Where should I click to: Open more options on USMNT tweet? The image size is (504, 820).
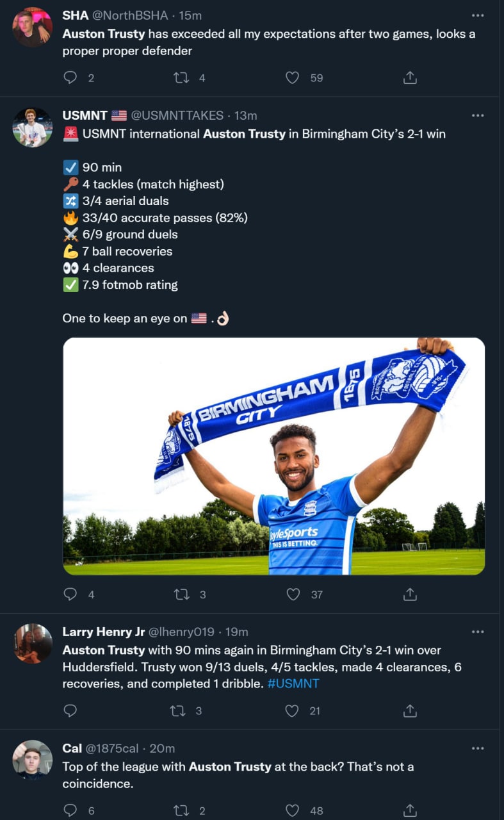(478, 115)
